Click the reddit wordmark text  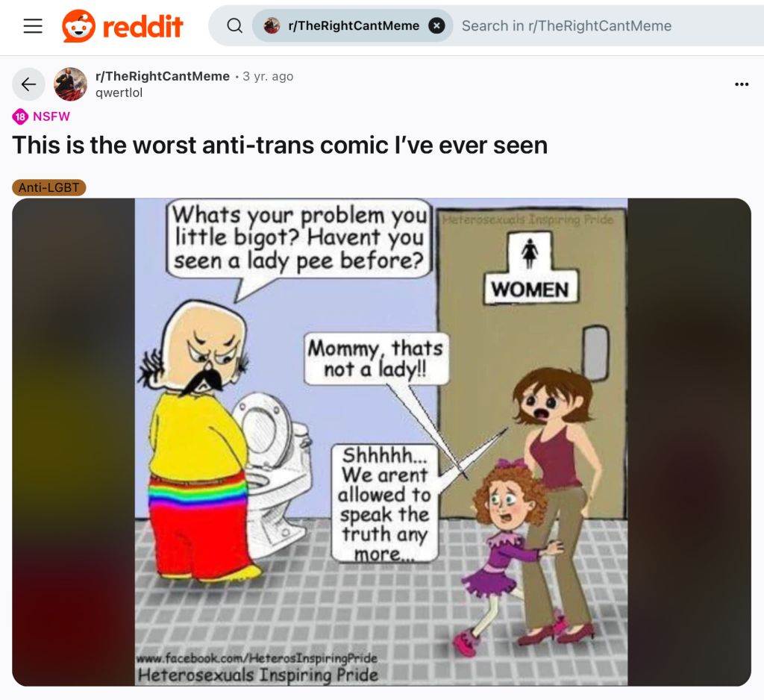(x=143, y=26)
